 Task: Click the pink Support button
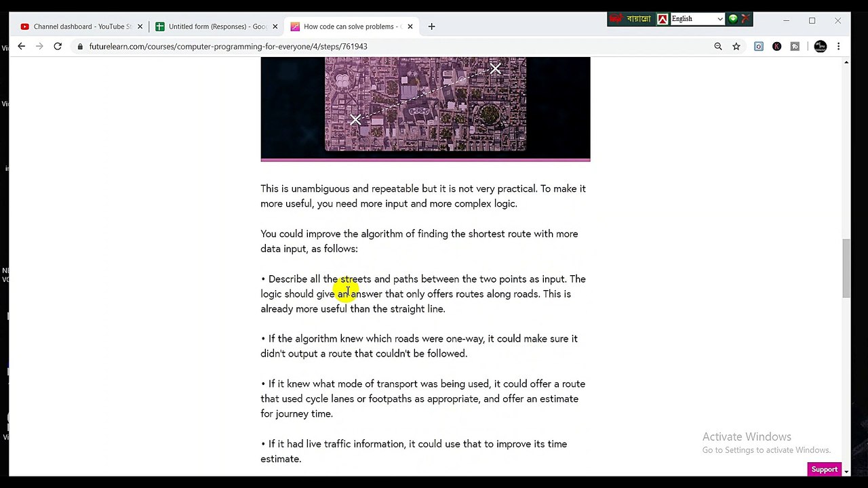pos(825,469)
